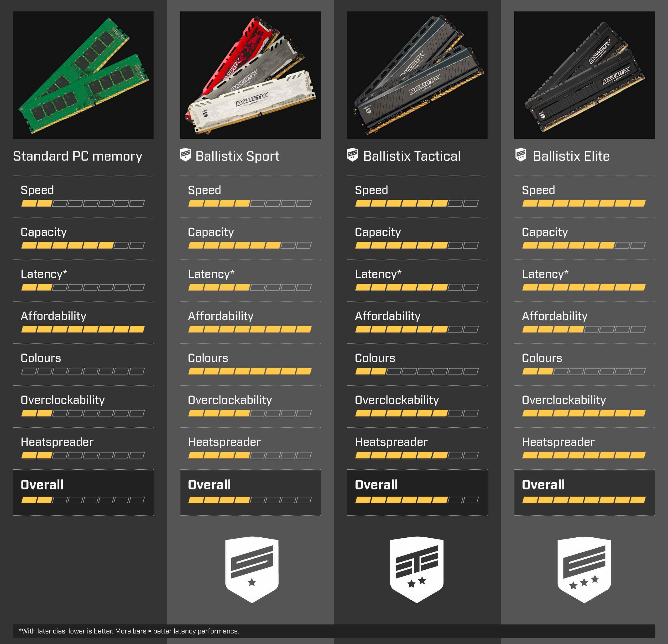Viewport: 668px width, 644px height.
Task: Click the Overall label under Standard PC memory
Action: point(42,485)
